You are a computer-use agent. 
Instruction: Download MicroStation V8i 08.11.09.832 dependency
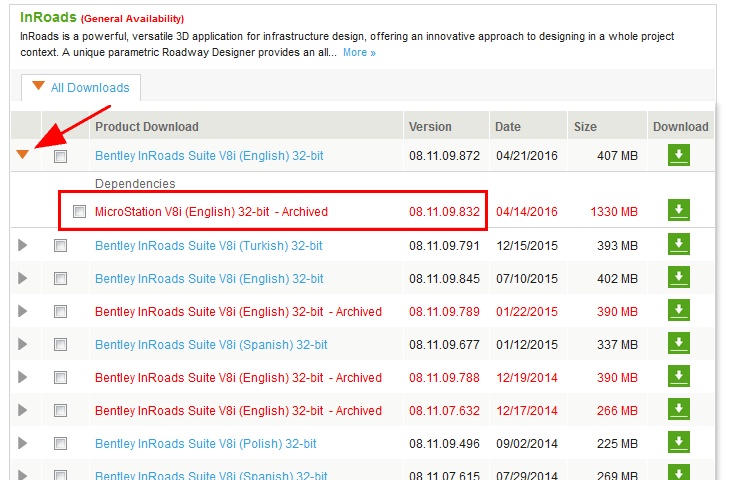point(678,210)
